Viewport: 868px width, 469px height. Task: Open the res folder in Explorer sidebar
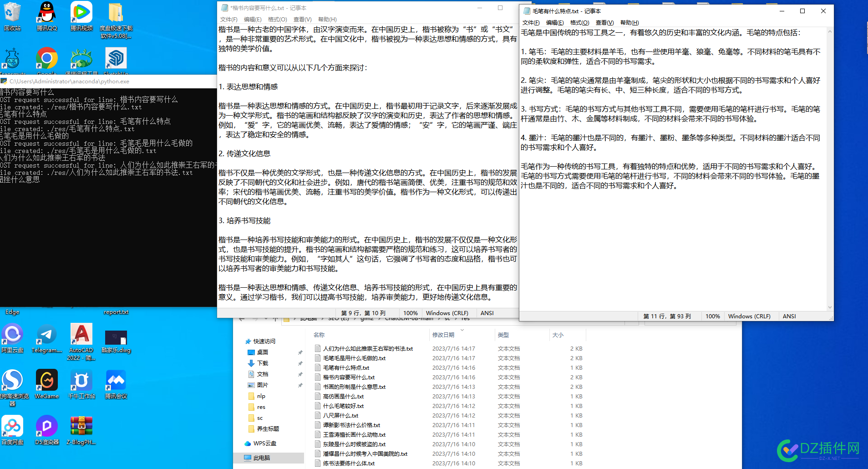point(257,407)
